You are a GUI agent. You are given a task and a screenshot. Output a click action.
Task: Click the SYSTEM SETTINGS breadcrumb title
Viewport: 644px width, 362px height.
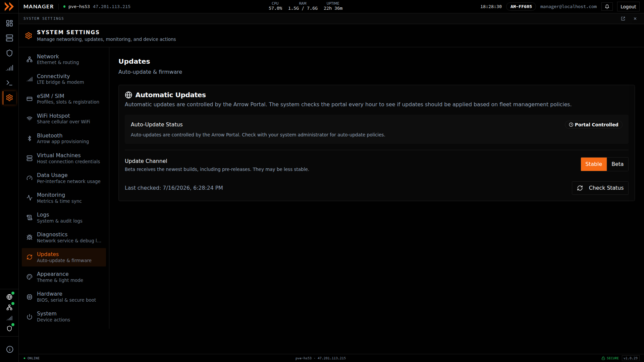coord(44,19)
